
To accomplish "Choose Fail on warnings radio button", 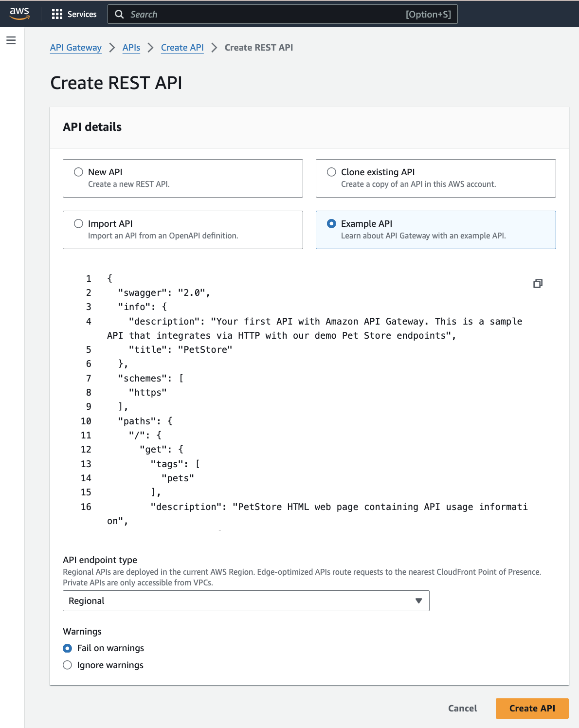I will pyautogui.click(x=68, y=648).
